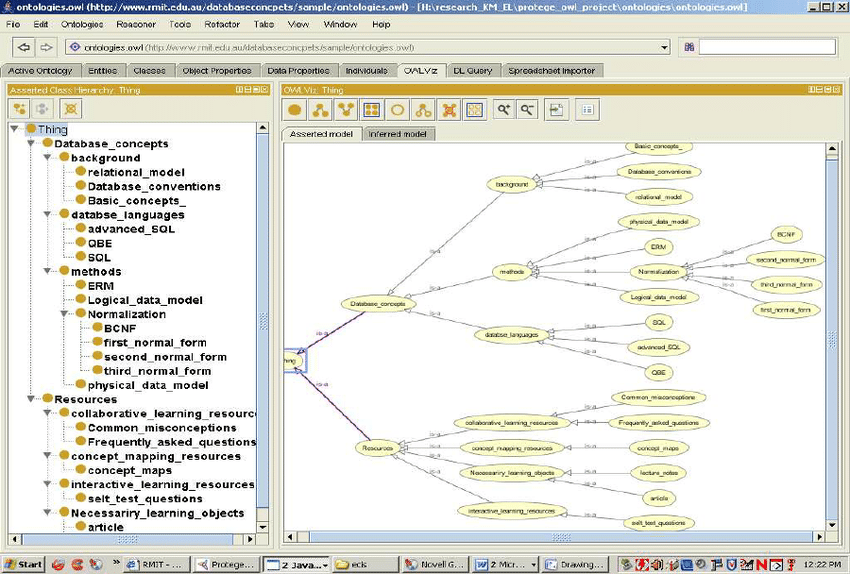Select the Database_concepts graph node
Screen dimensions: 850x574
[x=378, y=304]
